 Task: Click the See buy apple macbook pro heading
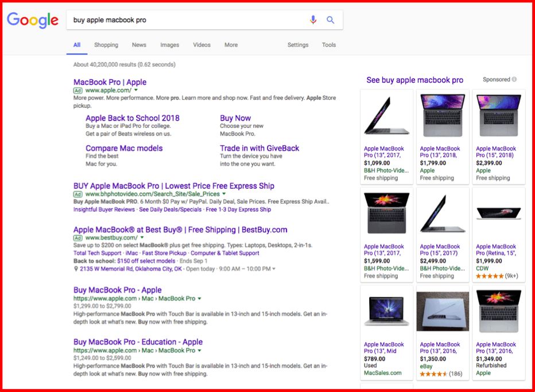coord(414,80)
